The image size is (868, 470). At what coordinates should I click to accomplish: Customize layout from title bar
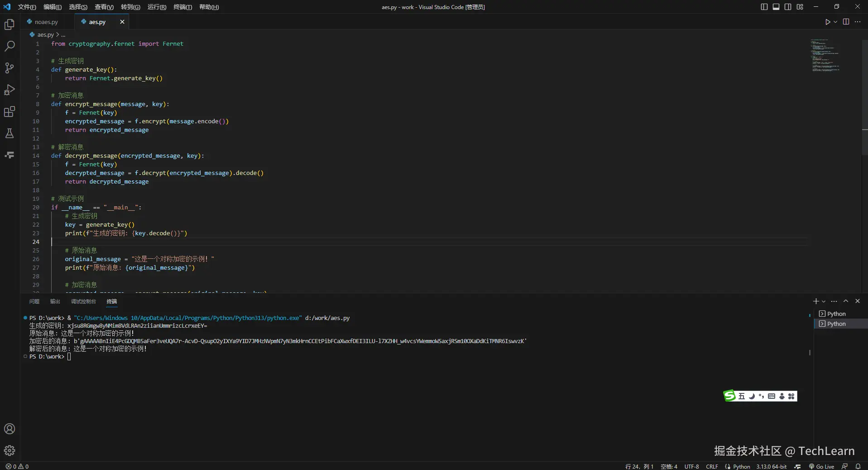click(800, 7)
